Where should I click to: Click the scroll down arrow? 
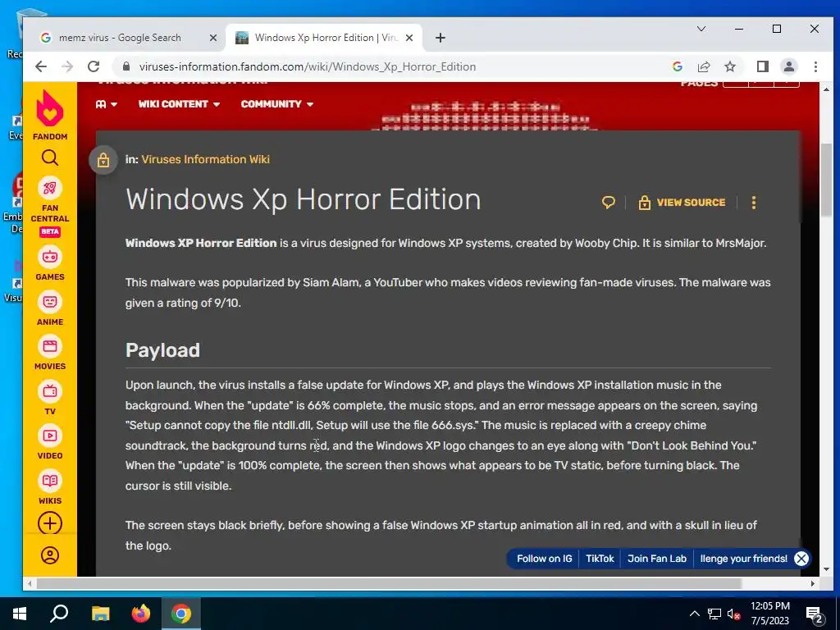tap(825, 569)
